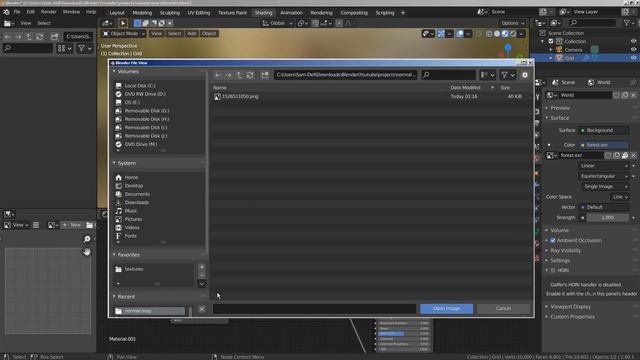Open file view settings gear
Image resolution: width=640 pixels, height=360 pixels.
(x=525, y=75)
